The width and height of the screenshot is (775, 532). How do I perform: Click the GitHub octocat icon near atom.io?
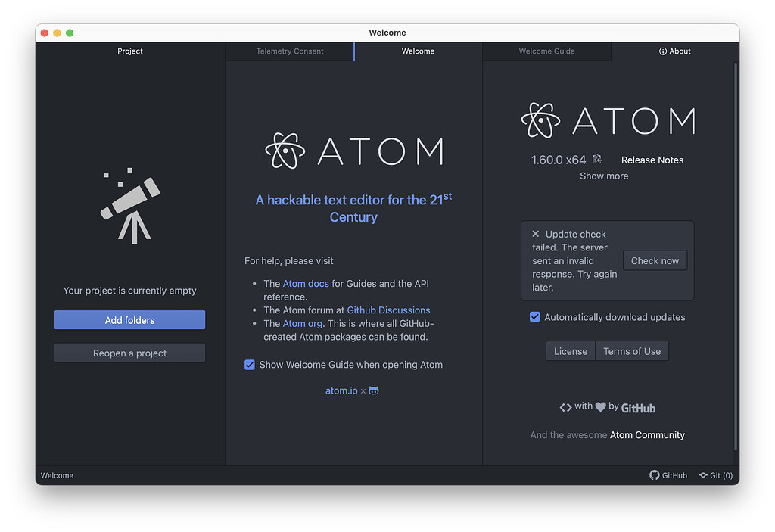point(374,390)
